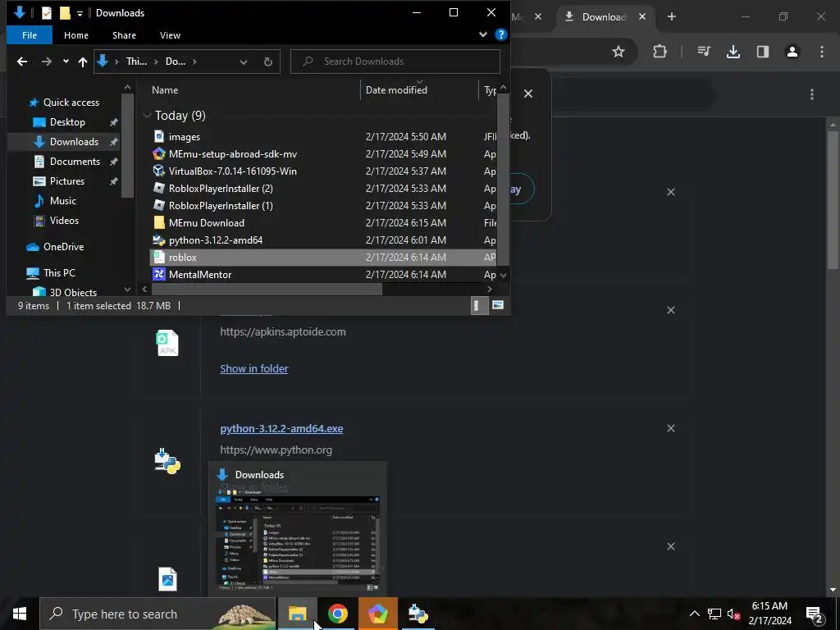Select the MentalMentor application icon
This screenshot has width=840, height=630.
point(159,274)
